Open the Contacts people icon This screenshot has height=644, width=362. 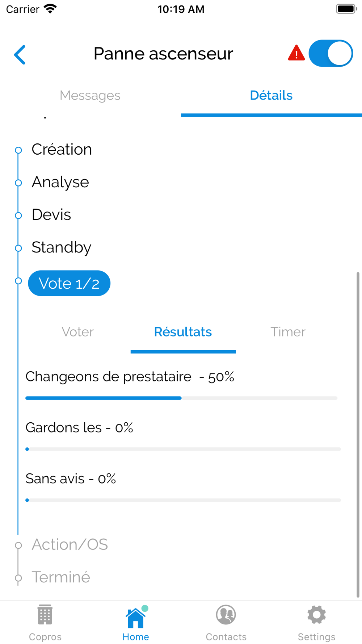tap(226, 615)
